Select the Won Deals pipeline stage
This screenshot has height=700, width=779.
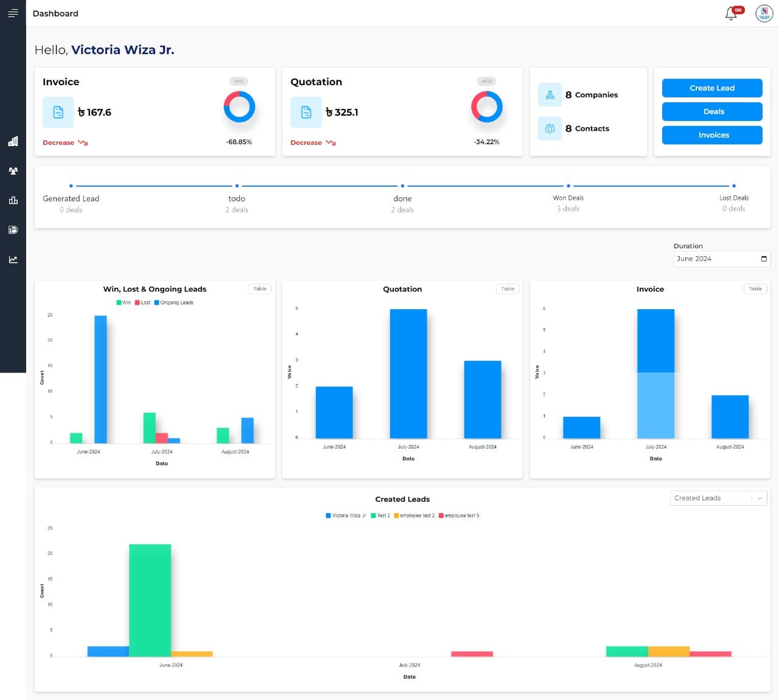(568, 198)
